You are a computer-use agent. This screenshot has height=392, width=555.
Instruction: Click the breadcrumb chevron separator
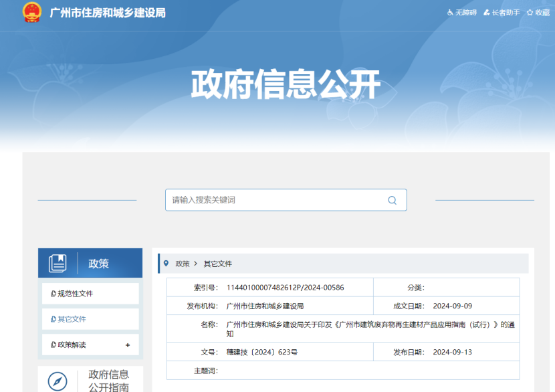pos(195,264)
